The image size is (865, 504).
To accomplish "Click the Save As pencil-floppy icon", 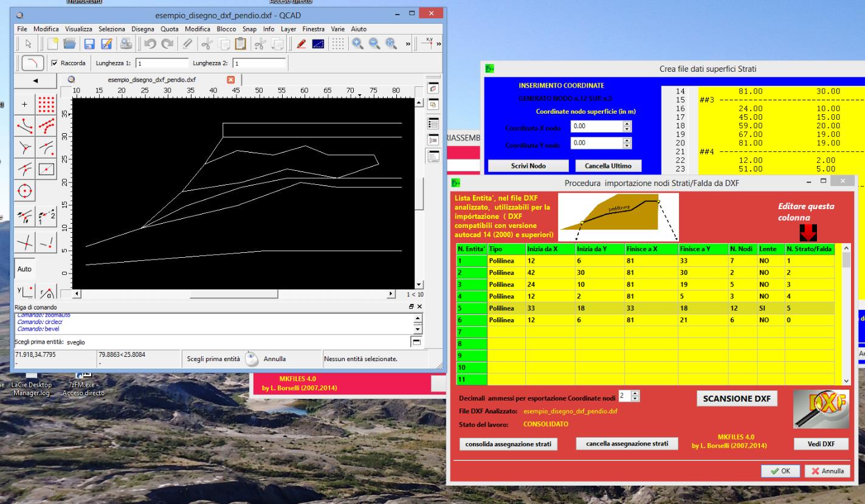I will coord(106,44).
